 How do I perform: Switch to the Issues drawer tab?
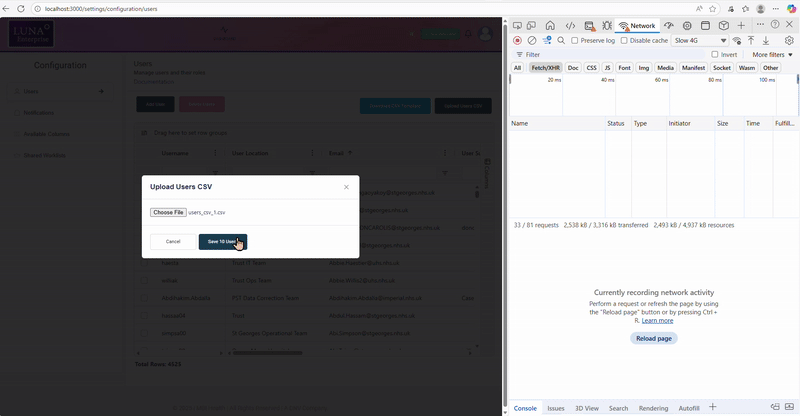tap(556, 408)
